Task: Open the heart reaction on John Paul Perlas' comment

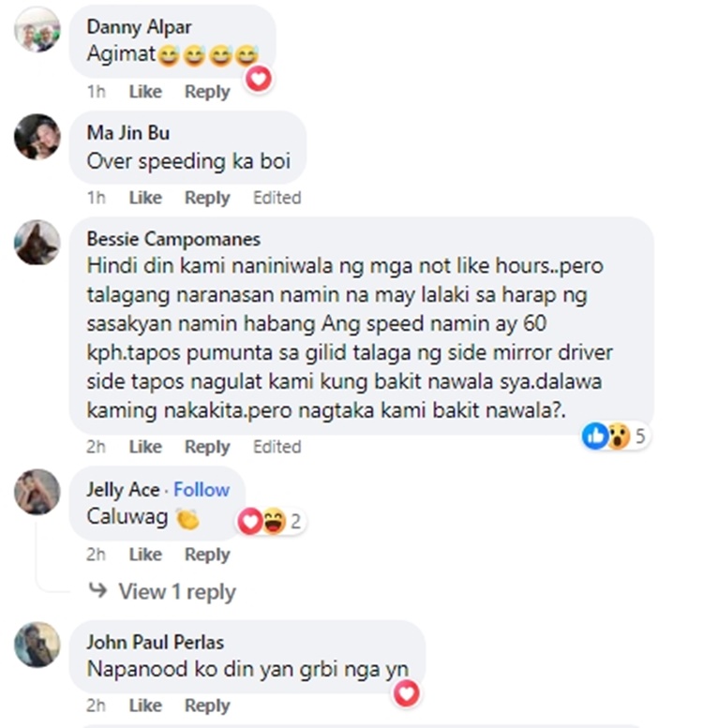Action: coord(407,693)
